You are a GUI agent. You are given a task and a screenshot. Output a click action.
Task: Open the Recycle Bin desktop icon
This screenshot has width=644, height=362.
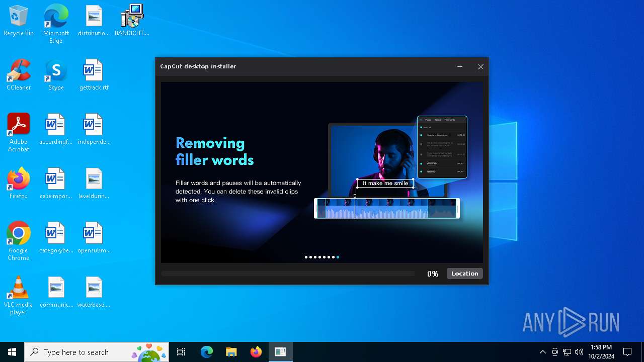(x=19, y=21)
